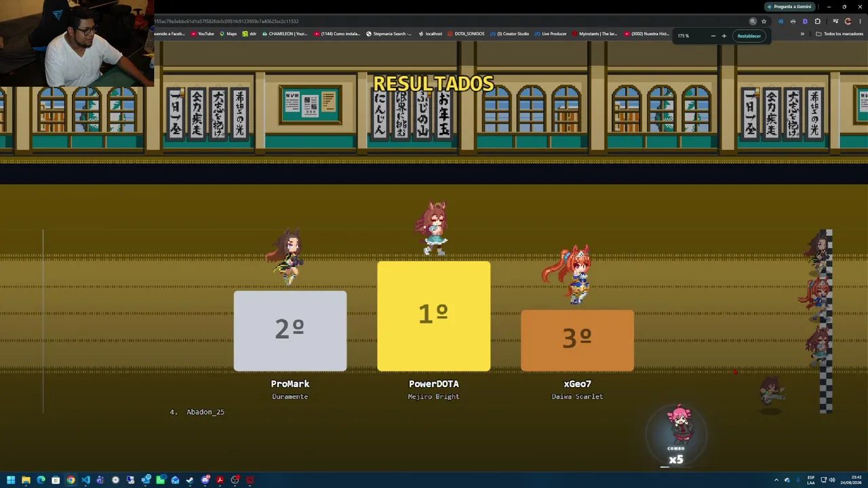This screenshot has width=868, height=488.
Task: Click the webcam overlay of the streamer
Action: coord(77,43)
